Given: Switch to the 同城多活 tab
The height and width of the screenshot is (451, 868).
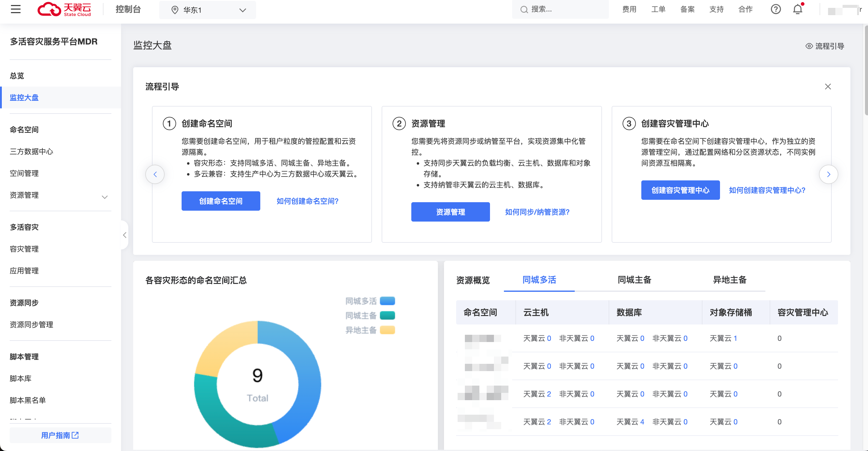Looking at the screenshot, I should pyautogui.click(x=539, y=280).
